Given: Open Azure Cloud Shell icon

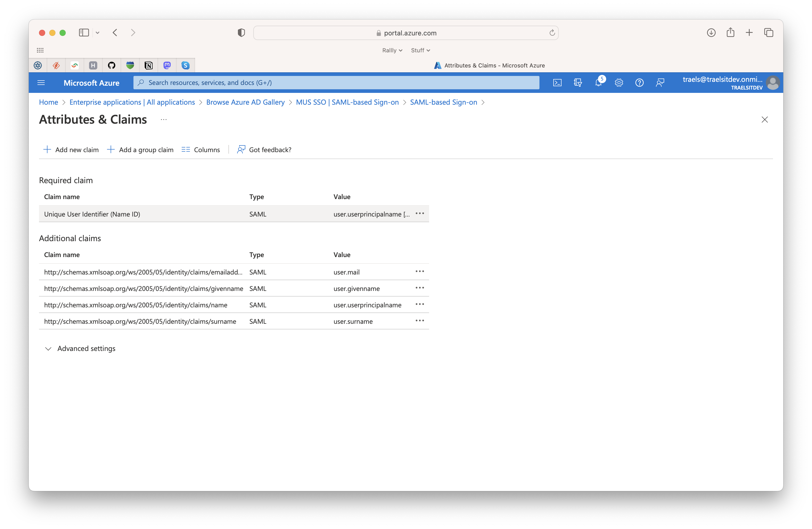Looking at the screenshot, I should (x=557, y=83).
